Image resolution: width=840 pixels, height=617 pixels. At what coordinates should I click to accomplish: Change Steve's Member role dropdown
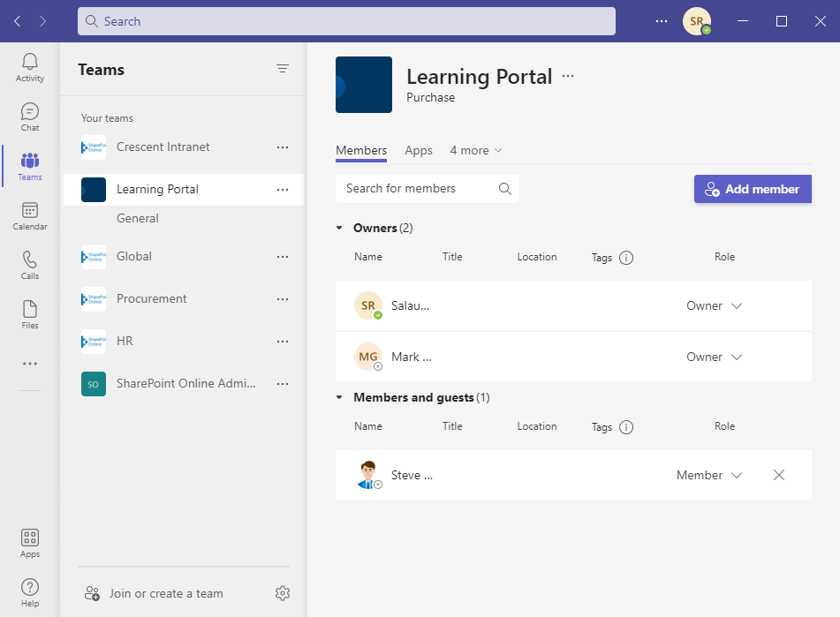point(708,475)
